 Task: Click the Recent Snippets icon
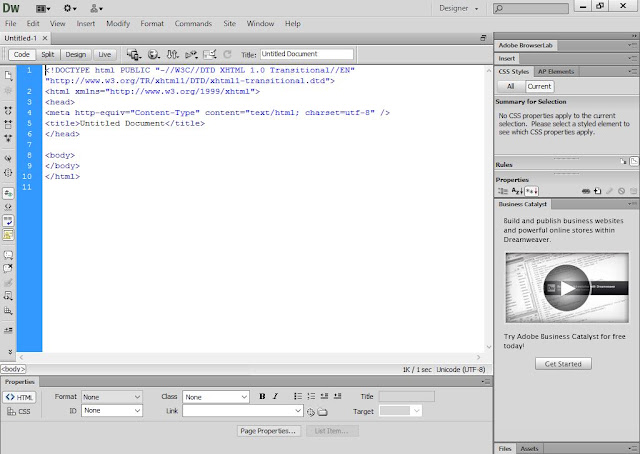(8, 296)
